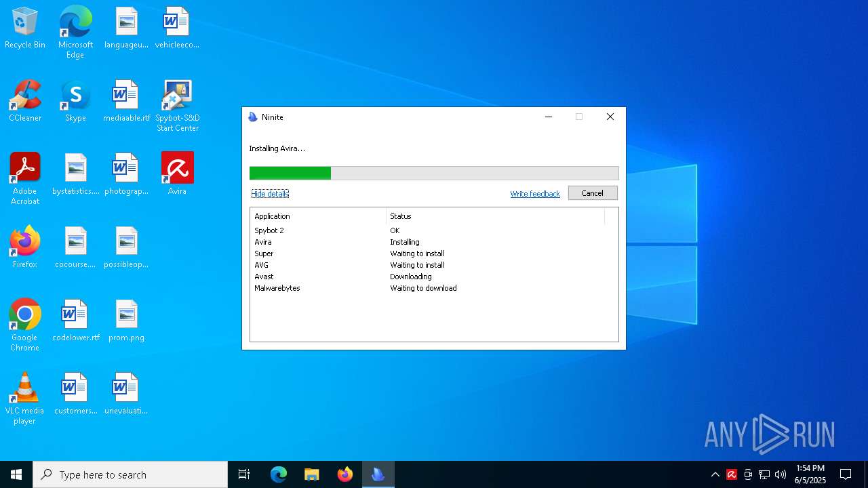
Task: Select the vehicleeco... Word document icon
Action: tap(177, 28)
